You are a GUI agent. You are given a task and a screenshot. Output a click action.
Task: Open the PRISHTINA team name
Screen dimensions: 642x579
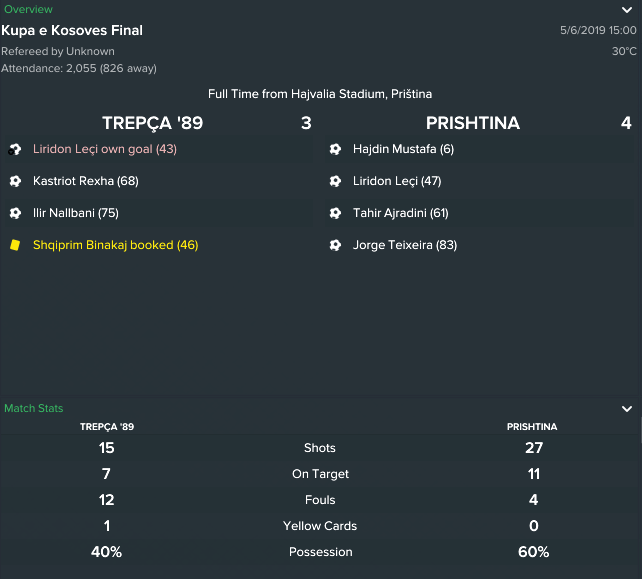click(x=473, y=123)
